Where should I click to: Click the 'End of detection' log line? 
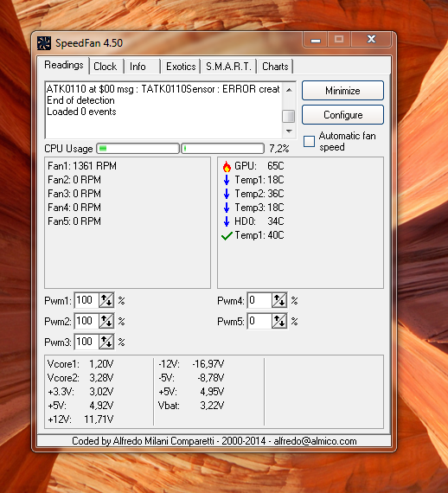click(80, 100)
